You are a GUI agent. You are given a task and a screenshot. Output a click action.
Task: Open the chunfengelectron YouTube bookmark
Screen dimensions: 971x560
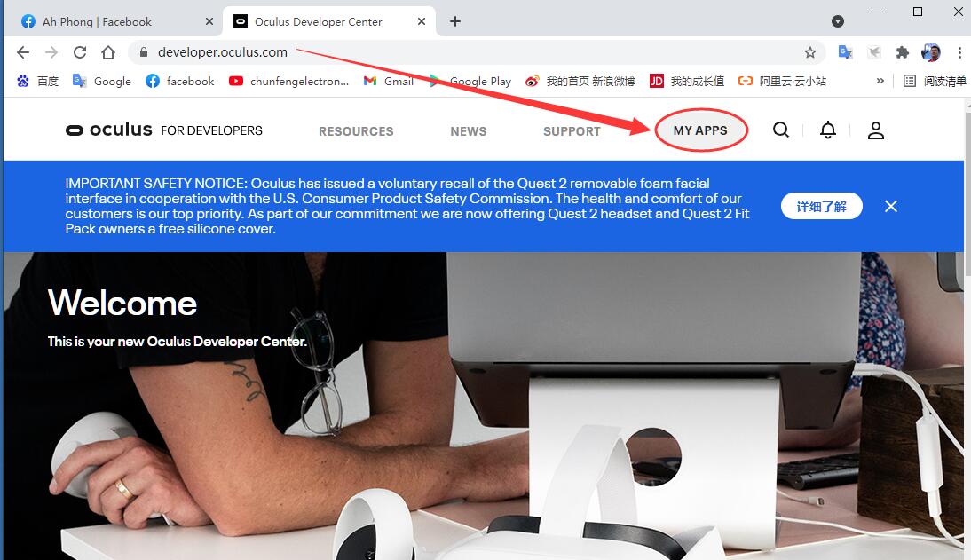point(288,81)
